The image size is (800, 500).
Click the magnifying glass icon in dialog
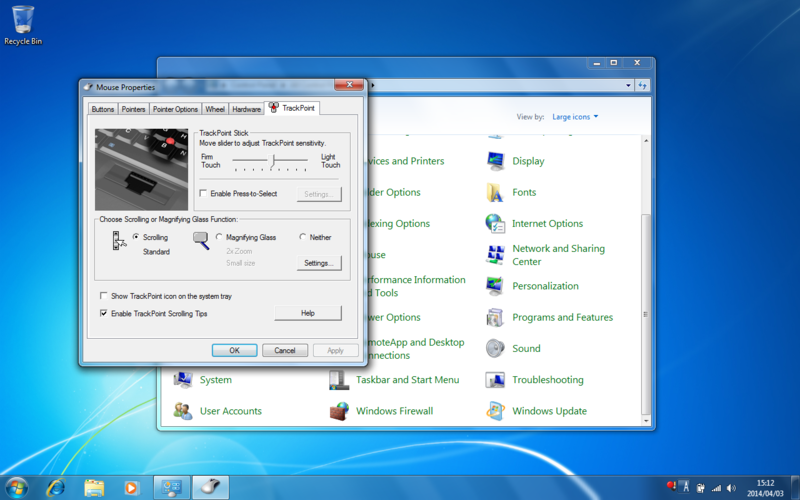201,240
